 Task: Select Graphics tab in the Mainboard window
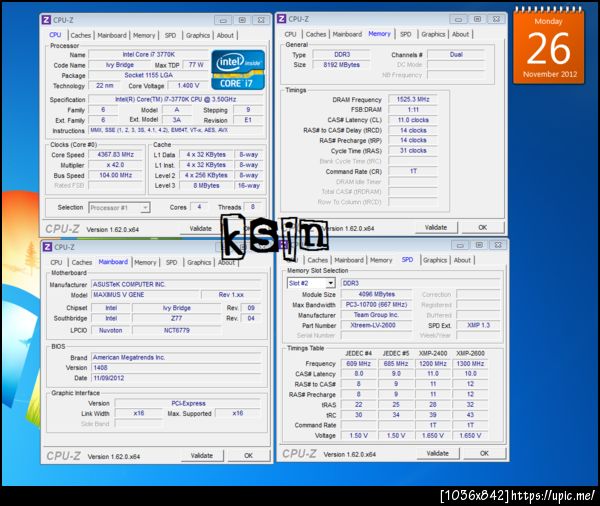199,262
